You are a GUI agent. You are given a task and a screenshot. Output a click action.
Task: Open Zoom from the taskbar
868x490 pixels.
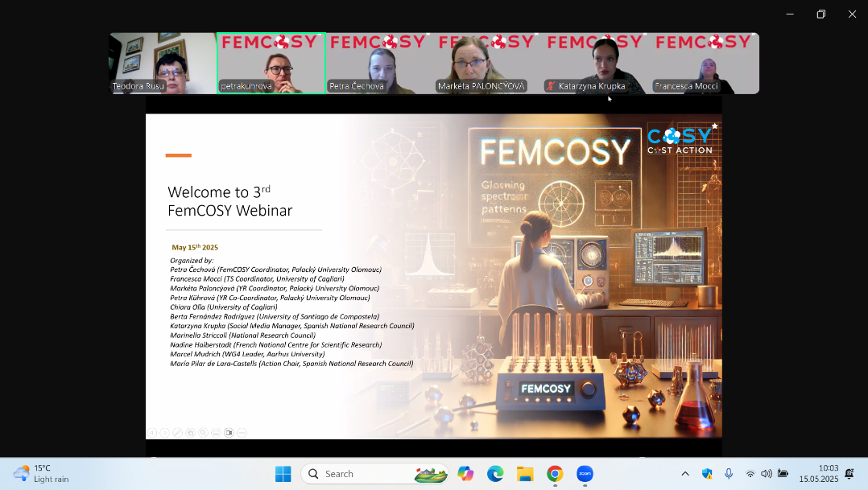585,474
